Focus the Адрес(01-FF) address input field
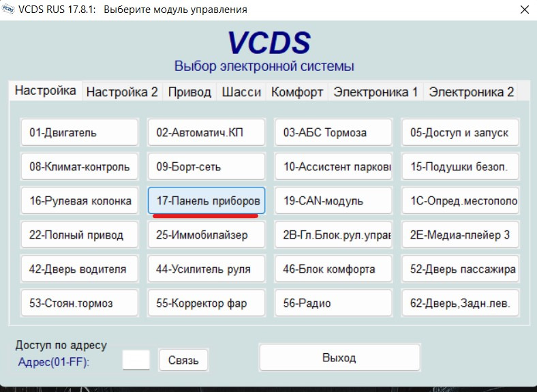This screenshot has height=392, width=537. 136,360
